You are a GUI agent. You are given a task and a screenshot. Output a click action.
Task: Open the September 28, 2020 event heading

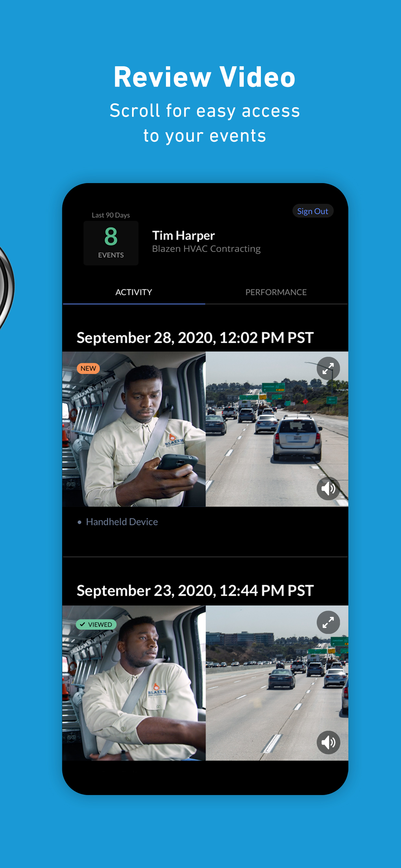(195, 338)
